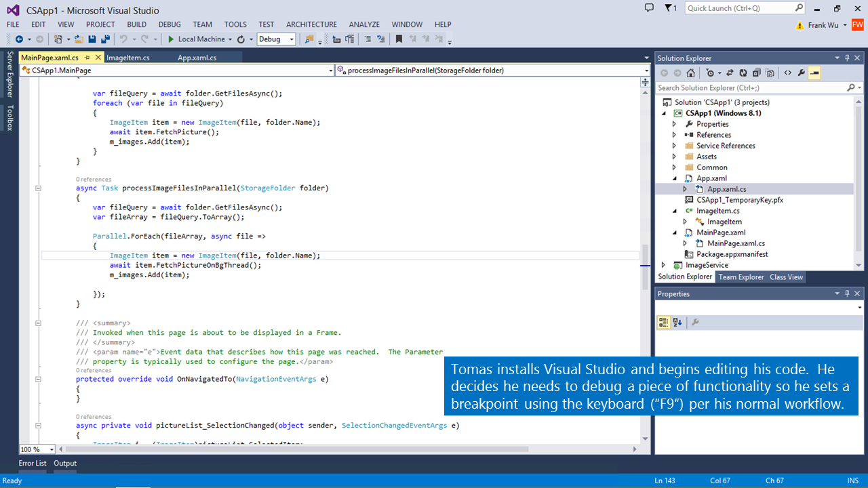Toggle Preview Selected Items in Solution Explorer

[x=814, y=73]
